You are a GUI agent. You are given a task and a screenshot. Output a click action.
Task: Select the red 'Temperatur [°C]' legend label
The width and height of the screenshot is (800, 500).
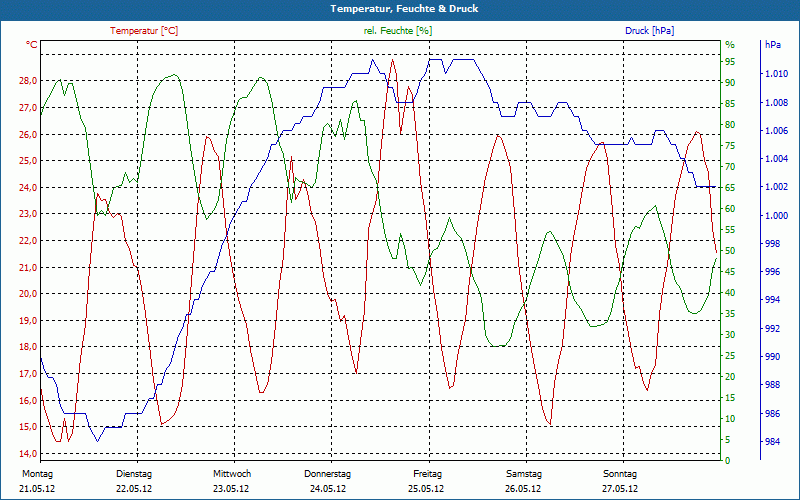(144, 31)
